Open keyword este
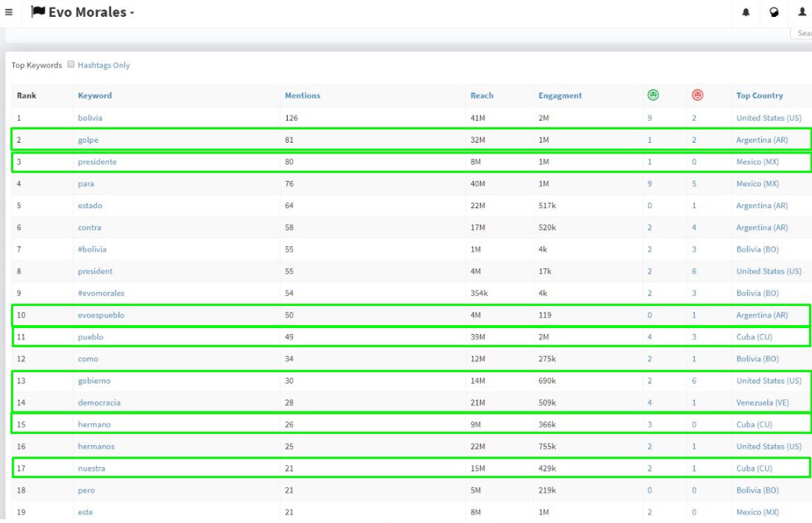Image resolution: width=812 pixels, height=523 pixels. pyautogui.click(x=85, y=512)
